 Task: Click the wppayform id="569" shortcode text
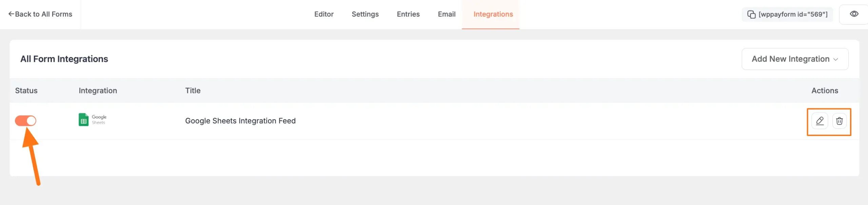pyautogui.click(x=793, y=15)
